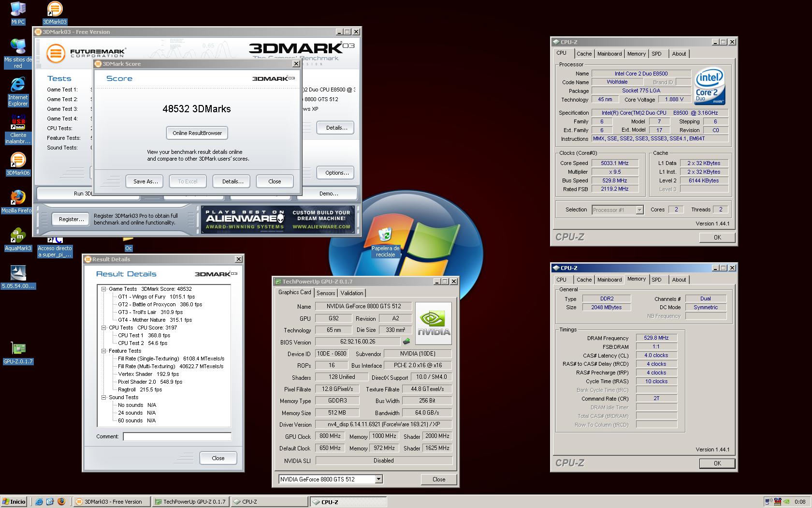The image size is (812, 508).
Task: Click the Internet Explorer quick launch icon
Action: coord(39,502)
